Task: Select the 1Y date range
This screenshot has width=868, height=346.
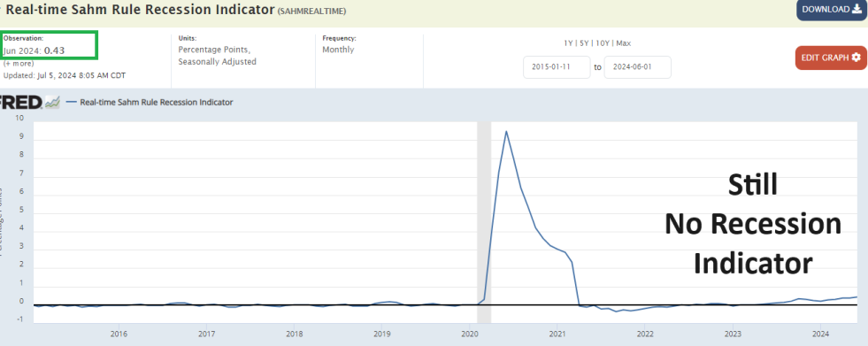Action: 567,43
